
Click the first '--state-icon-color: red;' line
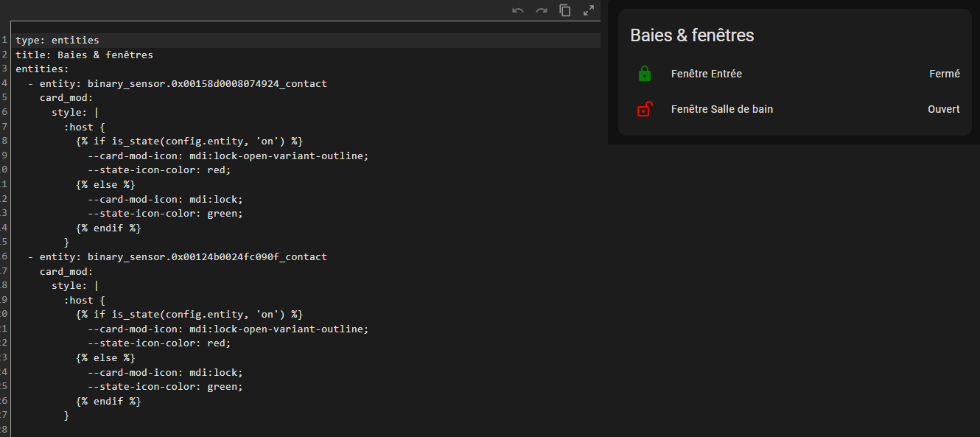click(159, 170)
